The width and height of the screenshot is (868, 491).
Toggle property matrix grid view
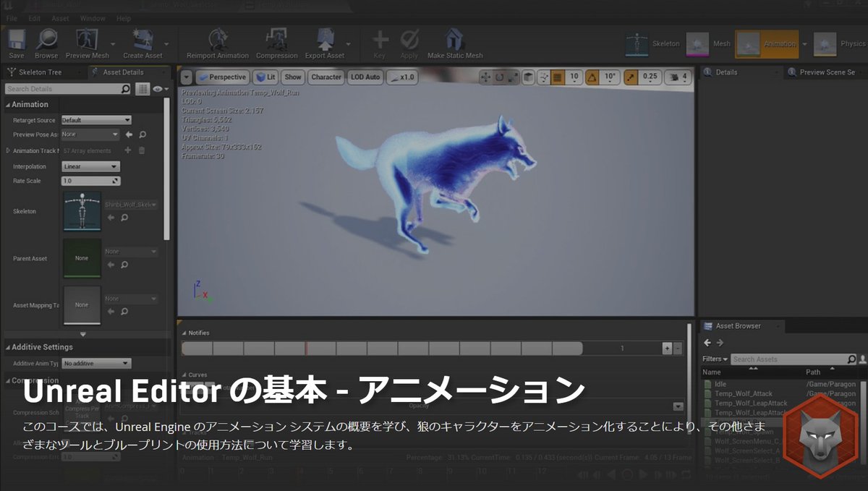pos(142,89)
